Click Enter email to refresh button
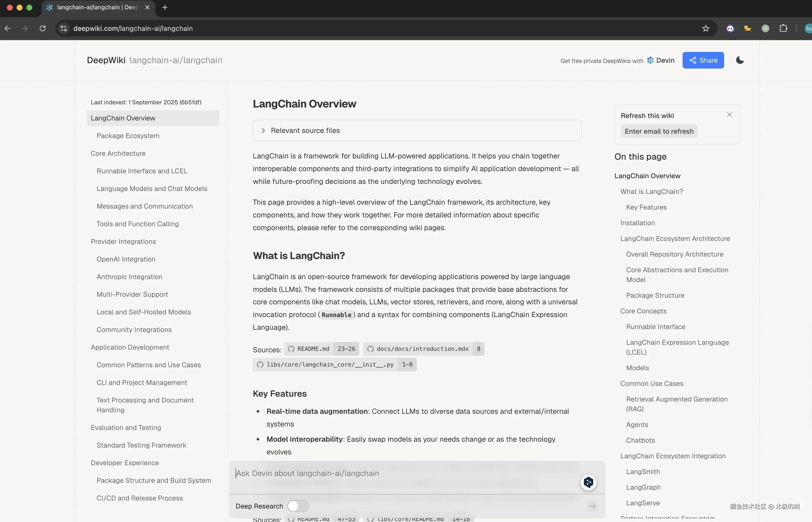The width and height of the screenshot is (812, 522). pyautogui.click(x=659, y=131)
